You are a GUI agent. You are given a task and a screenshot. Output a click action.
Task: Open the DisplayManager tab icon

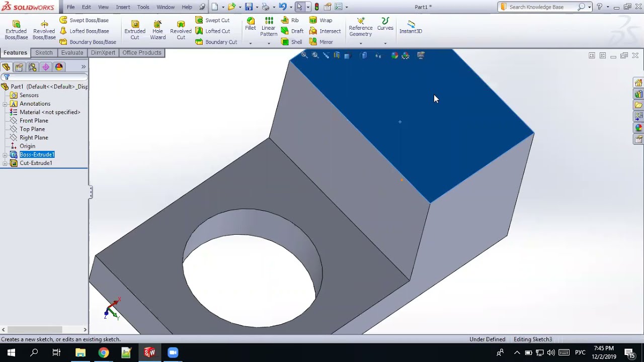59,67
